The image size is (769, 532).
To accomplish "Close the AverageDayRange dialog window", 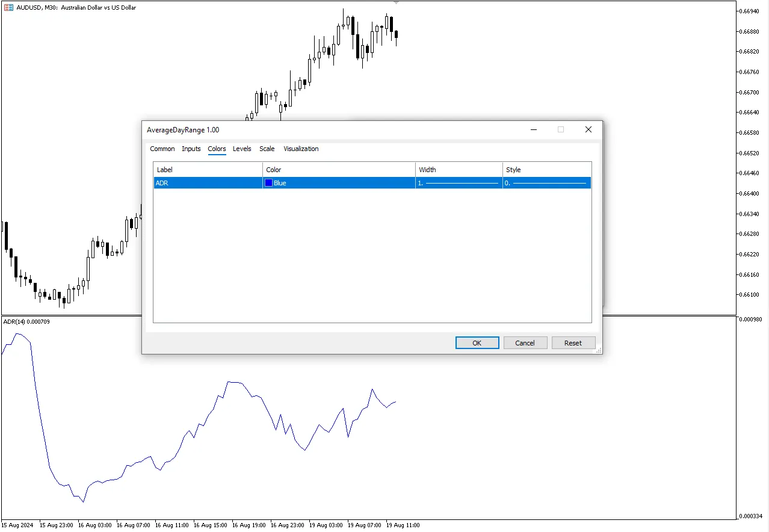I will 588,129.
